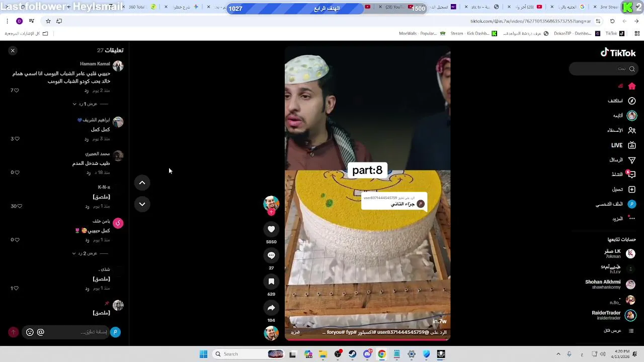This screenshot has height=362, width=644.
Task: Reply to K-N-x's comment via 'رد'
Action: click(x=87, y=206)
